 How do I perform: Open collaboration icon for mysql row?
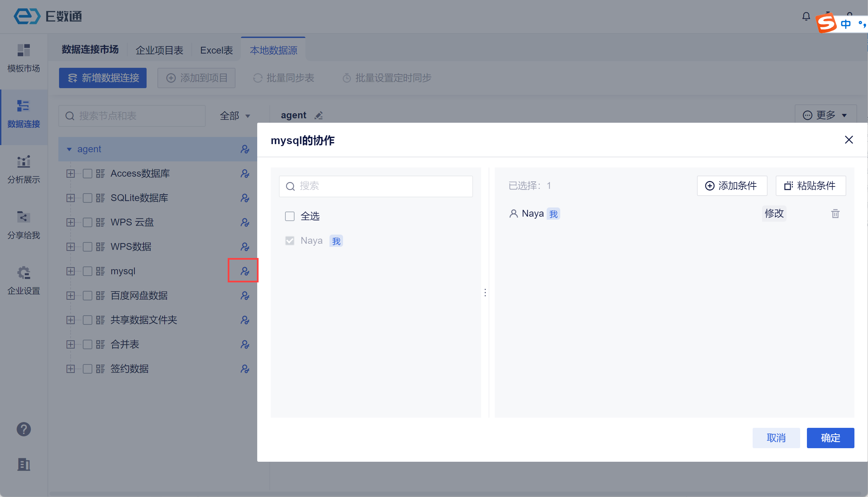[x=245, y=271]
